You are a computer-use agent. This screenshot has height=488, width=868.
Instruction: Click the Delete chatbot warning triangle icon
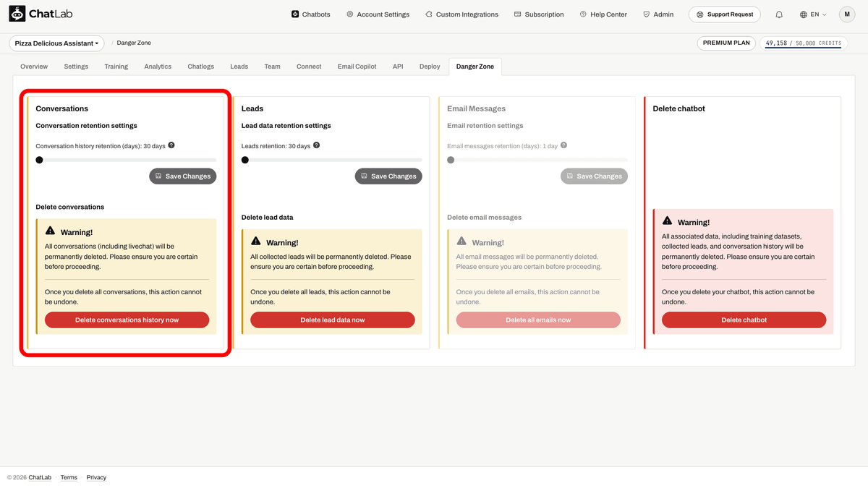click(667, 221)
